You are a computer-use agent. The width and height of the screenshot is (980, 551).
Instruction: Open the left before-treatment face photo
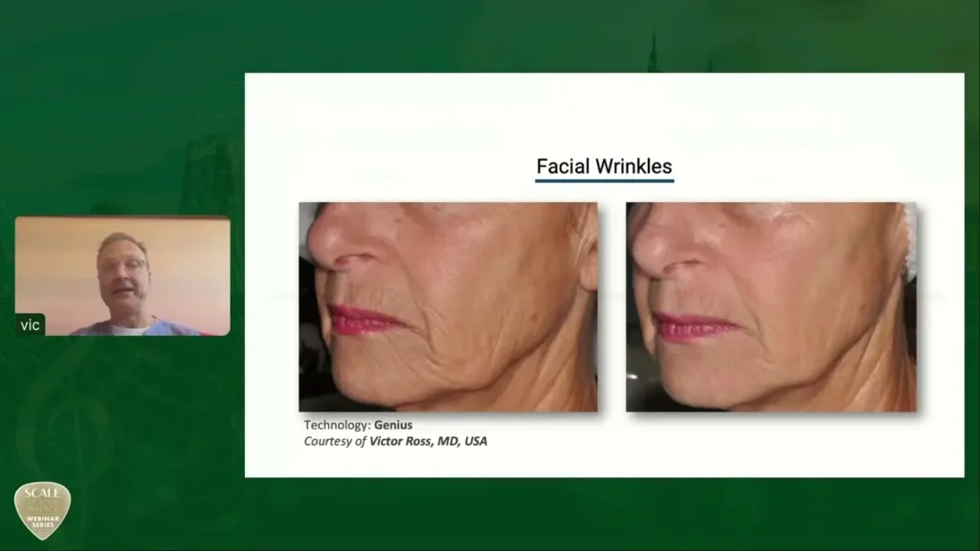click(448, 306)
